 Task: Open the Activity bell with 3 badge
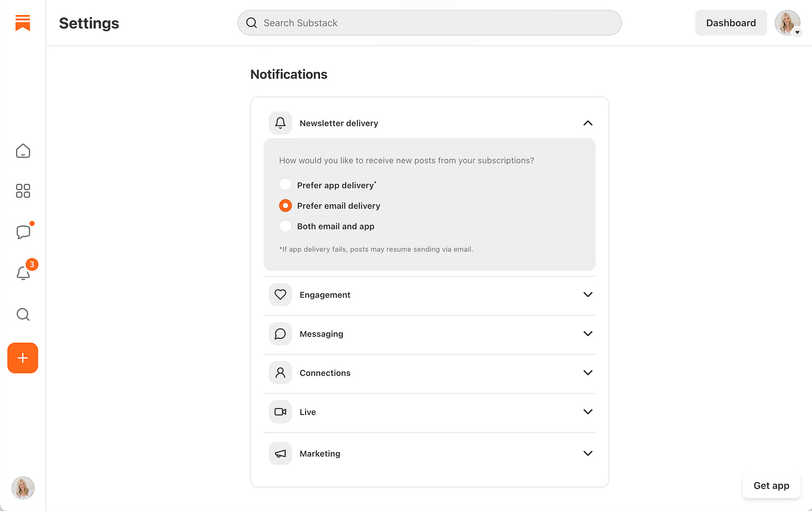point(23,273)
